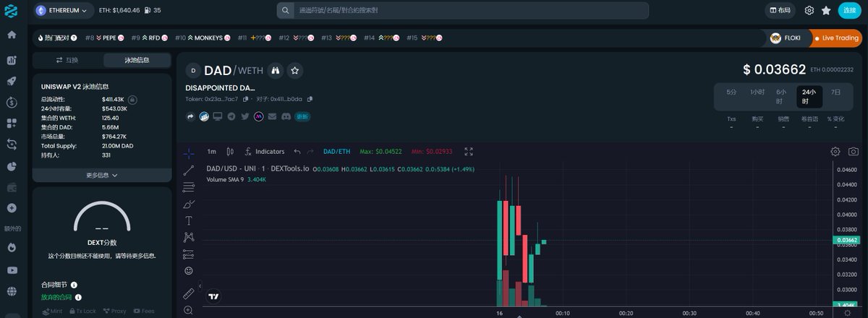Open hot pair #9 RFD
This screenshot has width=868, height=318.
click(149, 38)
